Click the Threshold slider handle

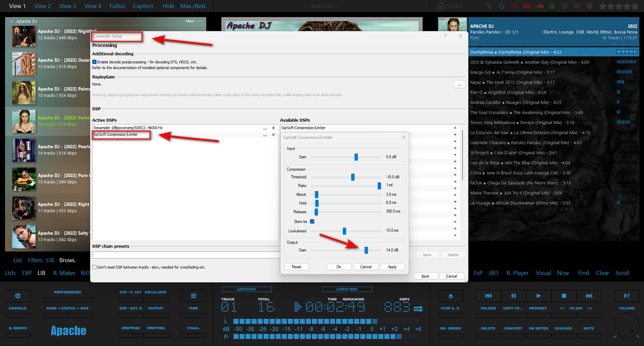coord(353,177)
